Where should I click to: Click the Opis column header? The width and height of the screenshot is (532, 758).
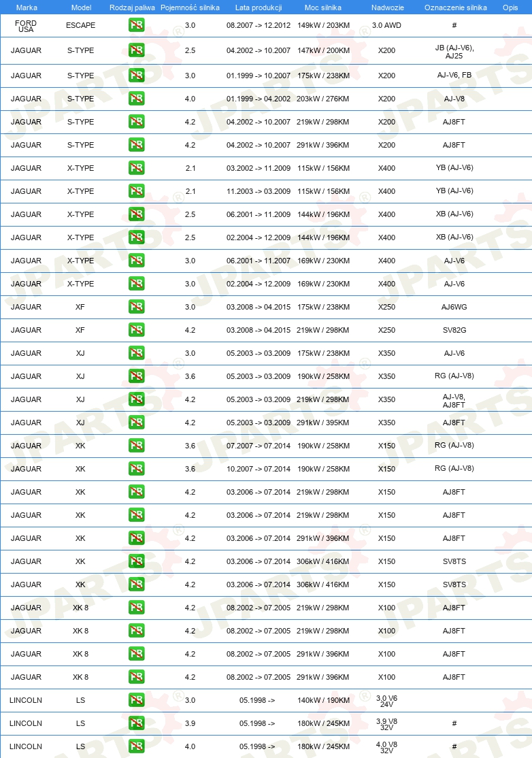pyautogui.click(x=510, y=7)
